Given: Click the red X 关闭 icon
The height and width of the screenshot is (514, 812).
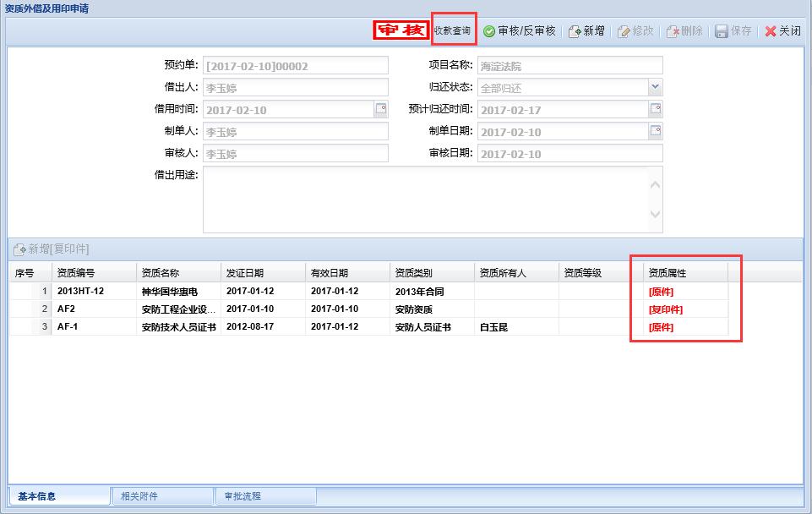Looking at the screenshot, I should 770,31.
